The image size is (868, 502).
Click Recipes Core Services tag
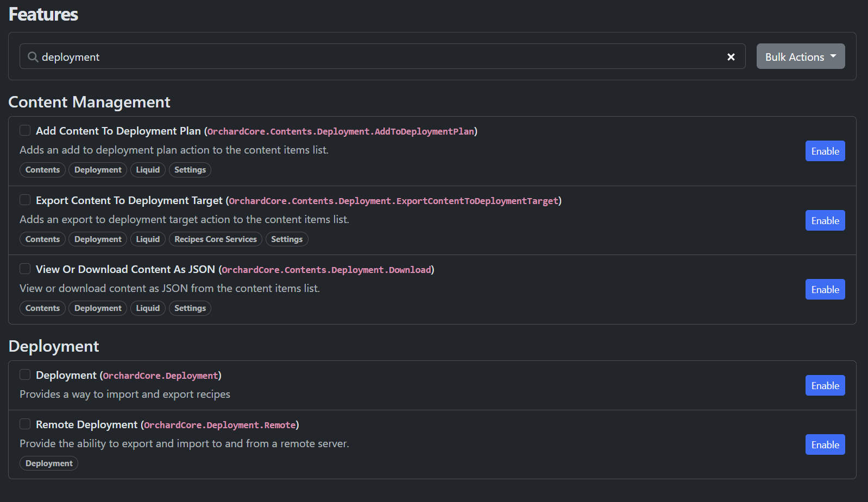pos(216,239)
